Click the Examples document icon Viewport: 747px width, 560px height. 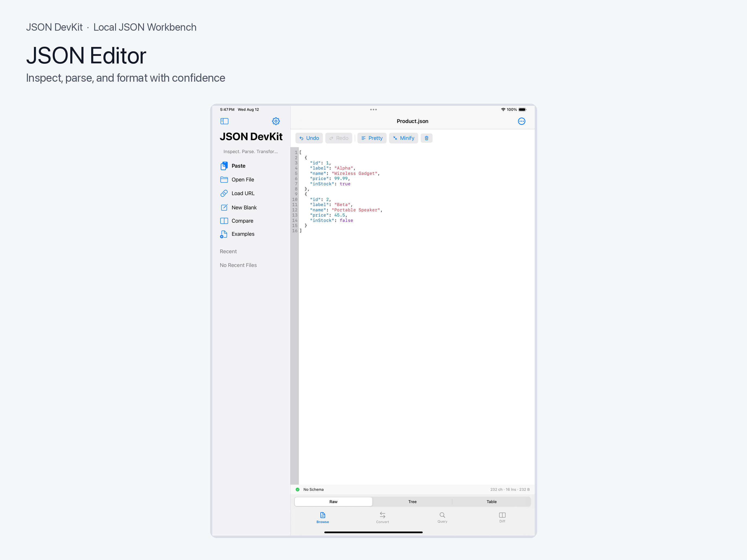[x=224, y=234]
